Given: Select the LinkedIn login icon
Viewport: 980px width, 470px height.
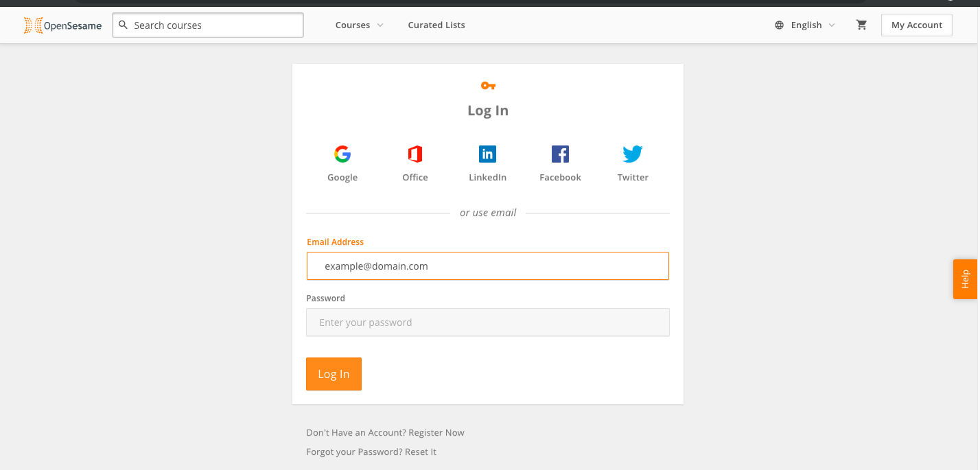Looking at the screenshot, I should click(x=488, y=154).
